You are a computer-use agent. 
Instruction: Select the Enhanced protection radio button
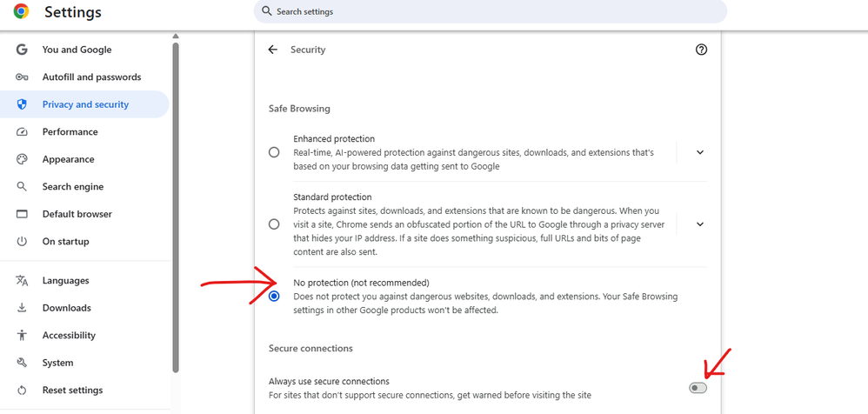(x=274, y=152)
